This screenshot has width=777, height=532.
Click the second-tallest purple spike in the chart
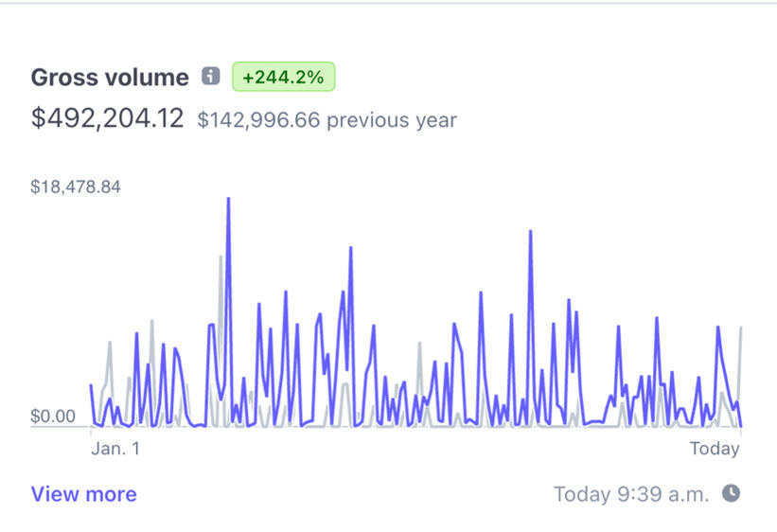coord(530,232)
